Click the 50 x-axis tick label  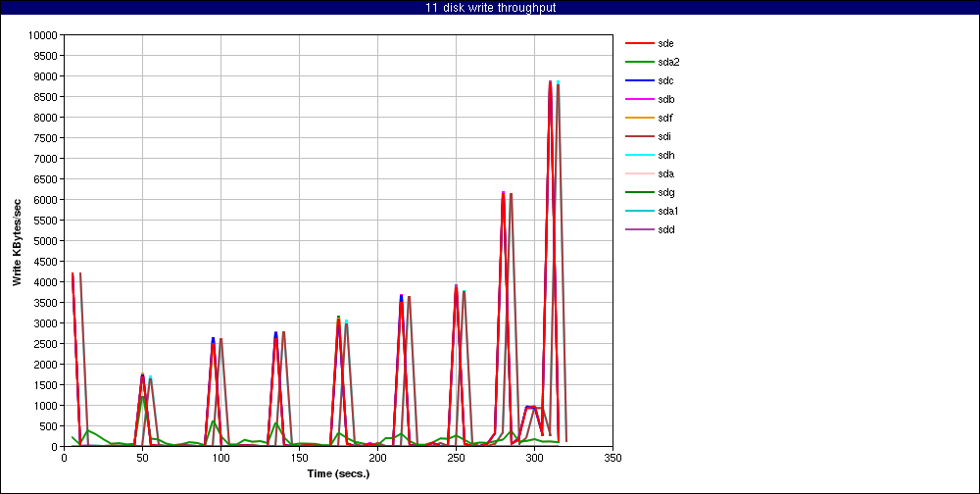tap(142, 458)
